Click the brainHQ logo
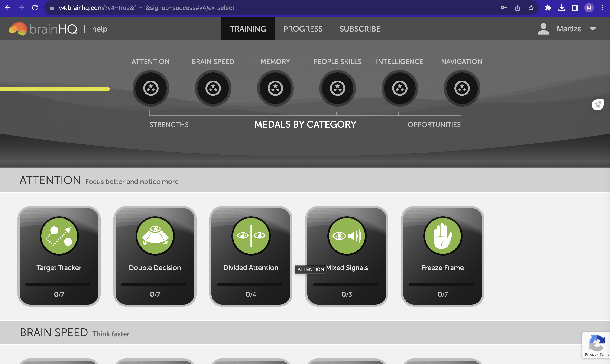The image size is (610, 364). [43, 29]
